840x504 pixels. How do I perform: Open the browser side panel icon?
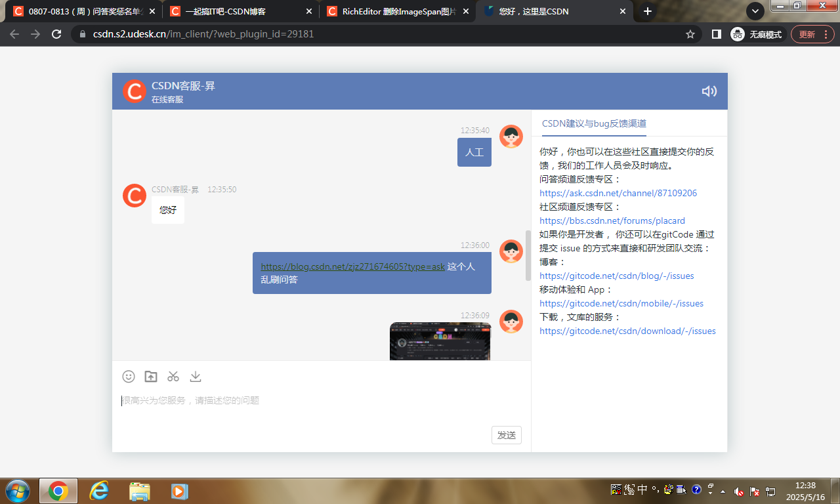(717, 34)
